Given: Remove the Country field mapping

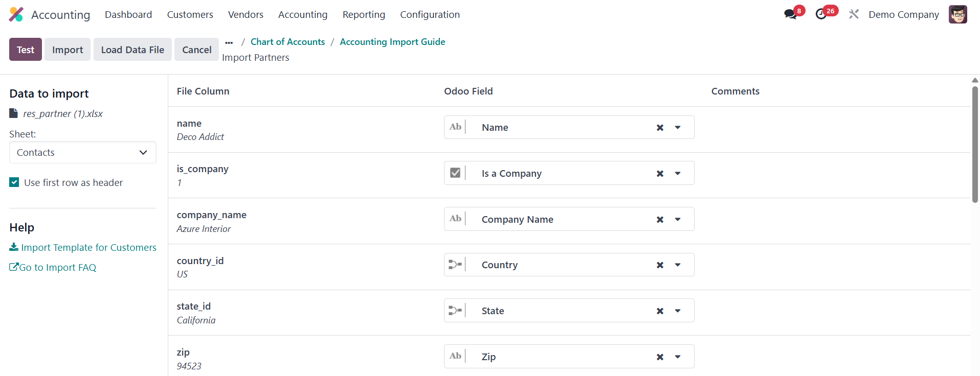Looking at the screenshot, I should tap(660, 265).
